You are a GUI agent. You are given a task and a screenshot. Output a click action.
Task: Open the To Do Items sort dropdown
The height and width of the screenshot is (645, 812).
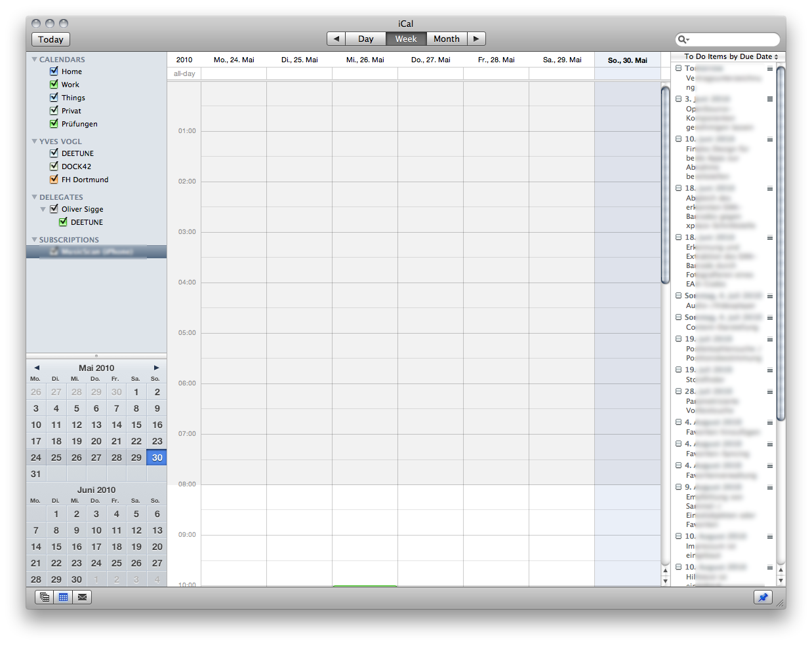click(731, 57)
